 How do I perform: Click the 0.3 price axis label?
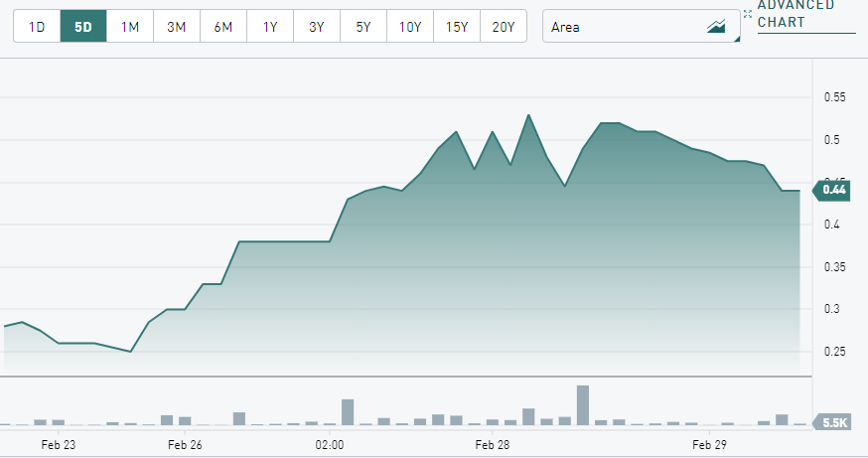click(x=831, y=309)
